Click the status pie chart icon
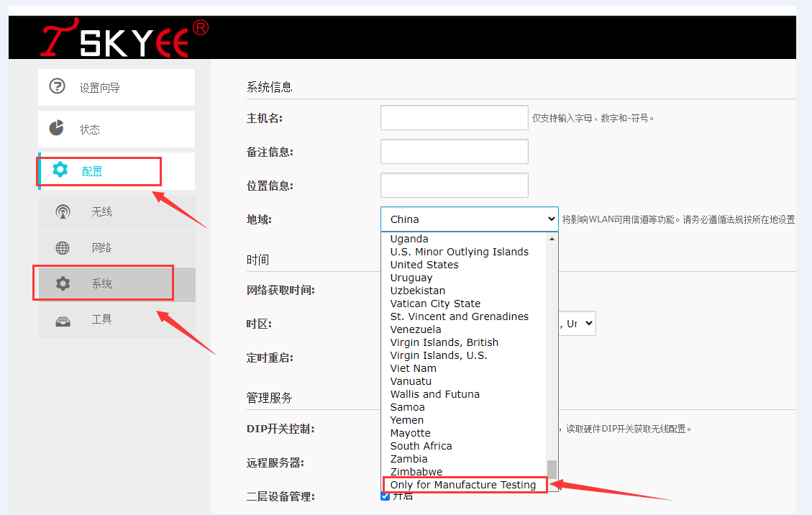 coord(57,128)
